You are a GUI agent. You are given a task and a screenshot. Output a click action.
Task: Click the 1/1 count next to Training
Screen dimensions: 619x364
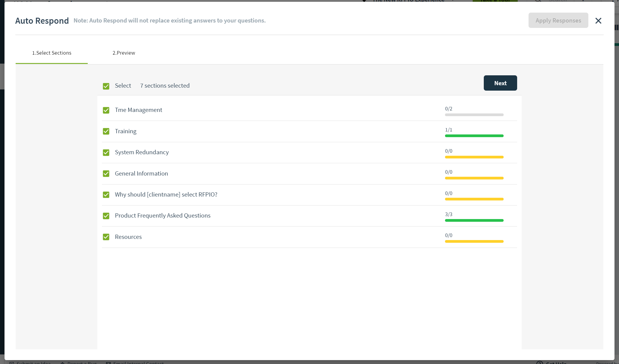[449, 130]
